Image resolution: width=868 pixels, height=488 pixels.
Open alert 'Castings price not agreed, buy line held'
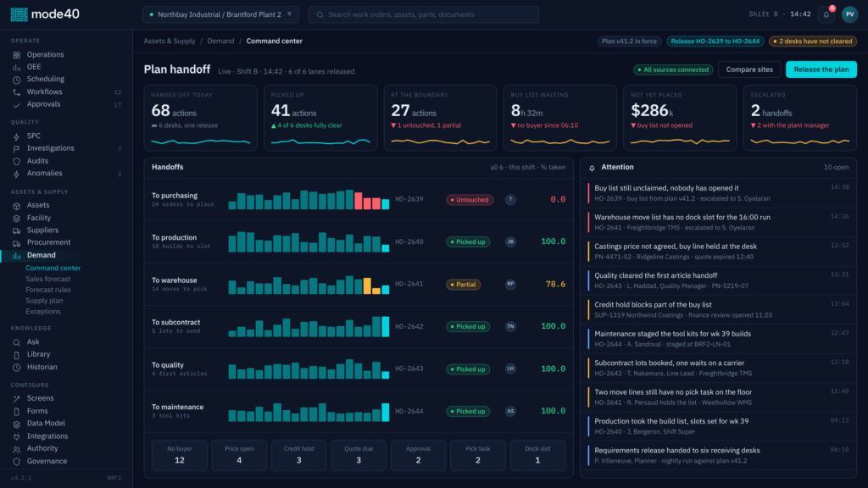click(719, 251)
